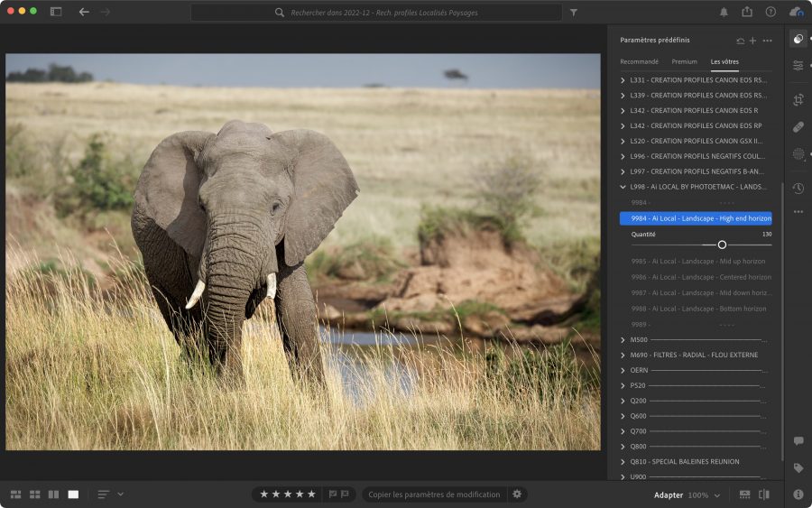Toggle the filmstrip display at bottom
Screen dimensions: 812x508
744,494
